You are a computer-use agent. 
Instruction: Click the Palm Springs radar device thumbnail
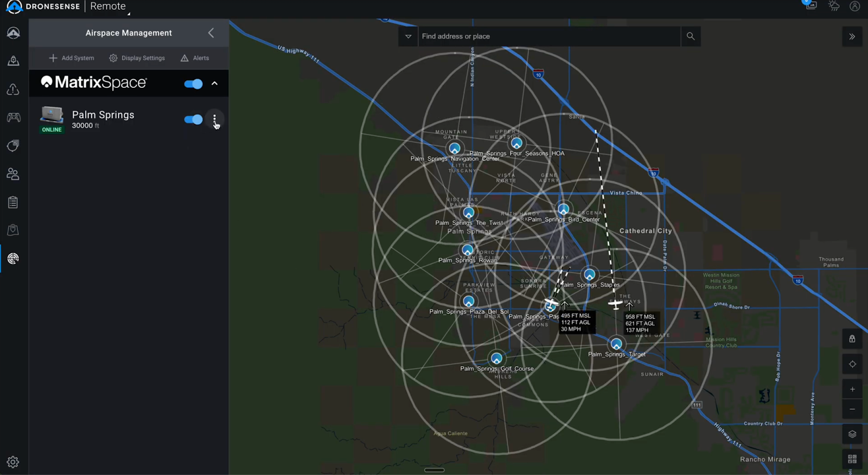pyautogui.click(x=52, y=115)
